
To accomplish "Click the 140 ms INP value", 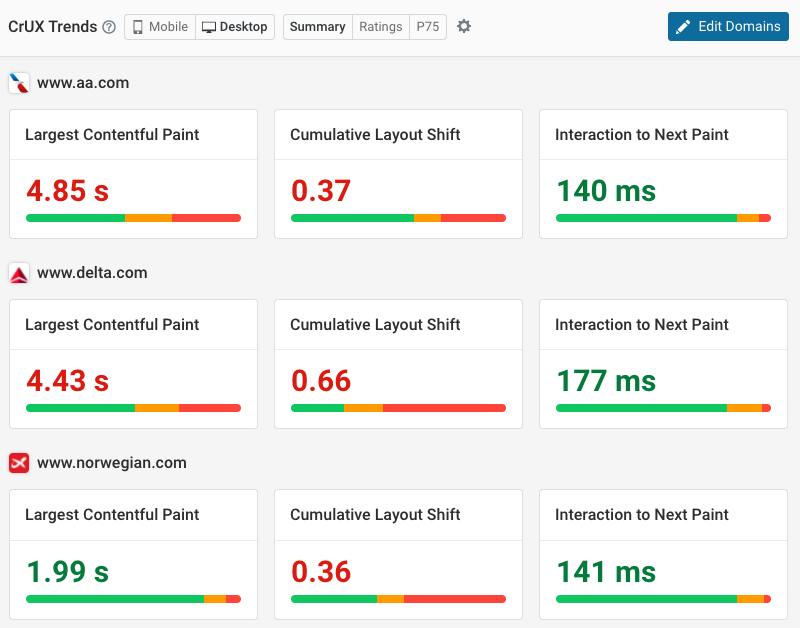I will pyautogui.click(x=606, y=191).
